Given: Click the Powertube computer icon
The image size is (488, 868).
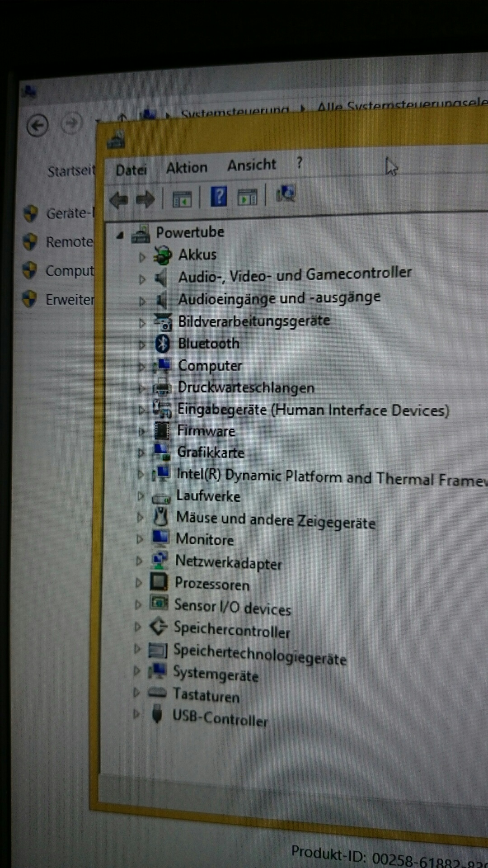Looking at the screenshot, I should pos(141,234).
